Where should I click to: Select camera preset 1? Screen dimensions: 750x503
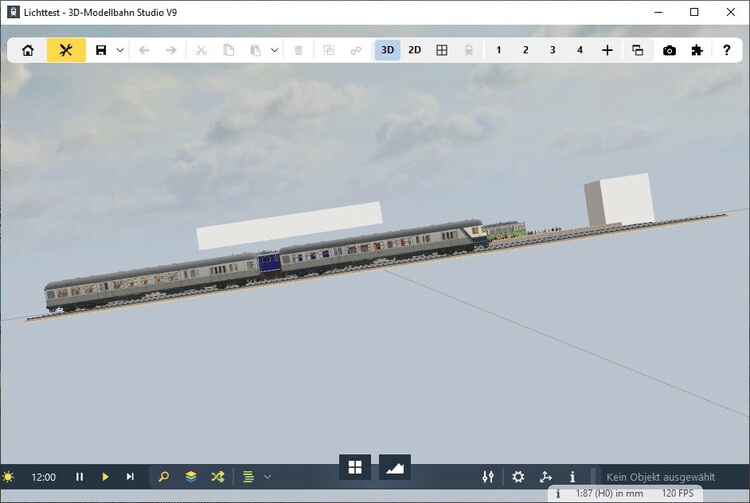[498, 50]
